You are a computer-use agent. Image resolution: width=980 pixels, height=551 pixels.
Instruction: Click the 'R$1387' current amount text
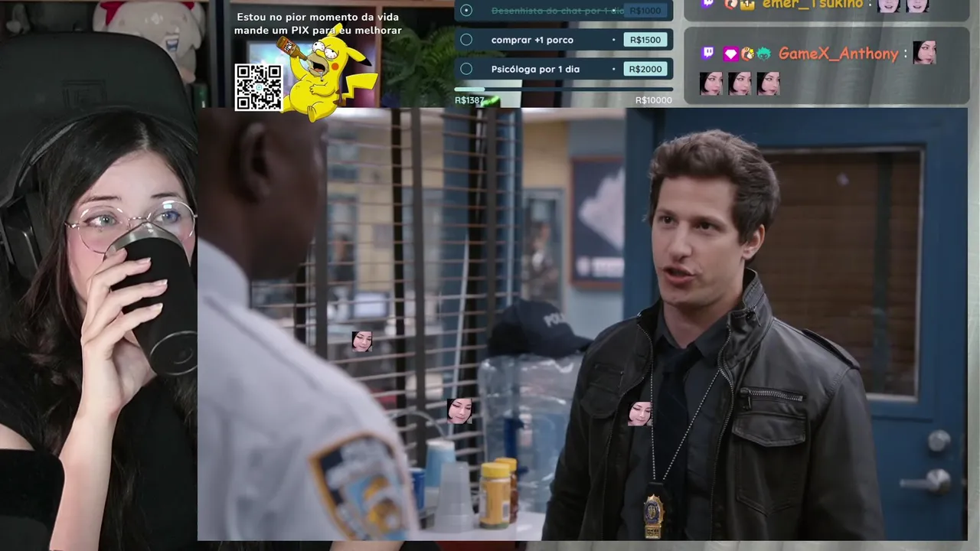tap(470, 100)
